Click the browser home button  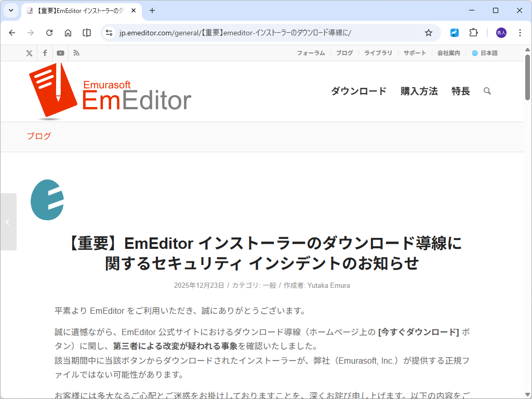(x=68, y=33)
